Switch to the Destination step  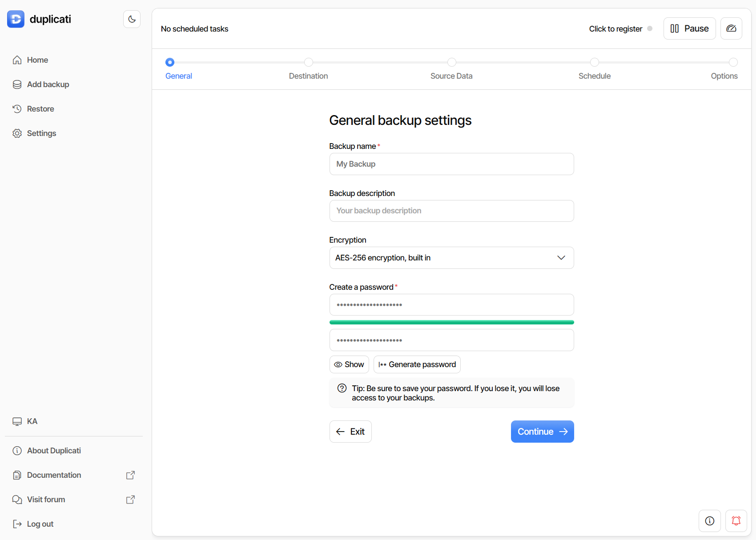[x=308, y=62]
